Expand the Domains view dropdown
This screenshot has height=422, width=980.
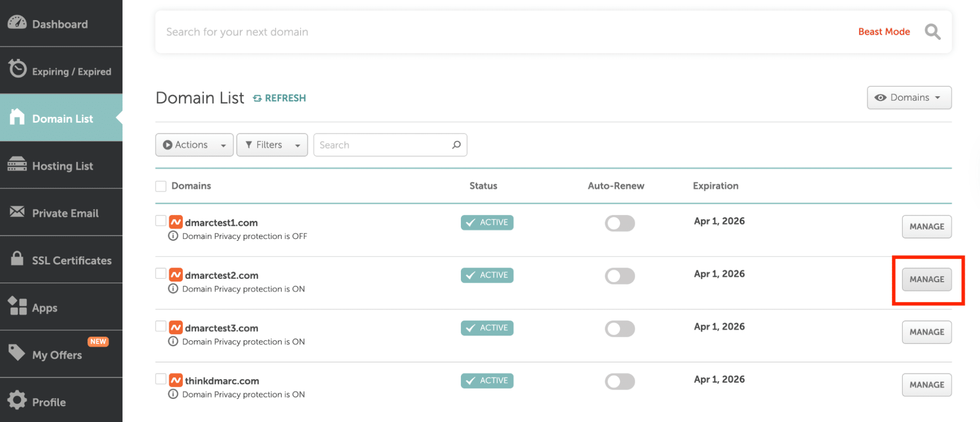(909, 98)
